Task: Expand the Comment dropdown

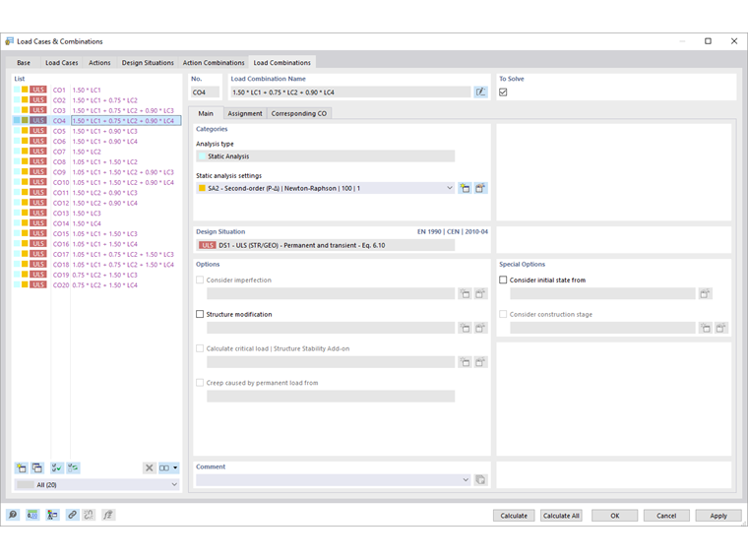Action: pos(466,480)
